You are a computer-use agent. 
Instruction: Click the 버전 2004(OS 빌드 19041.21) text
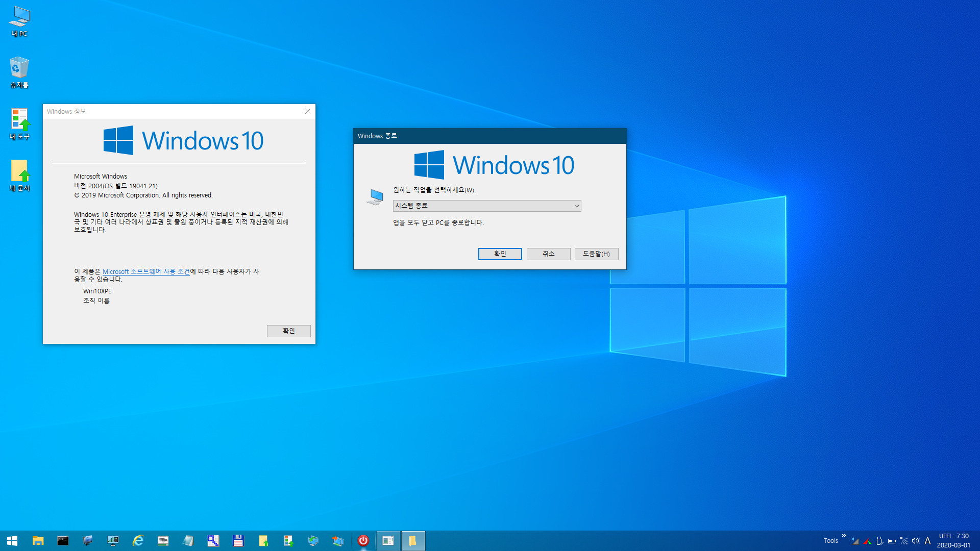[116, 186]
